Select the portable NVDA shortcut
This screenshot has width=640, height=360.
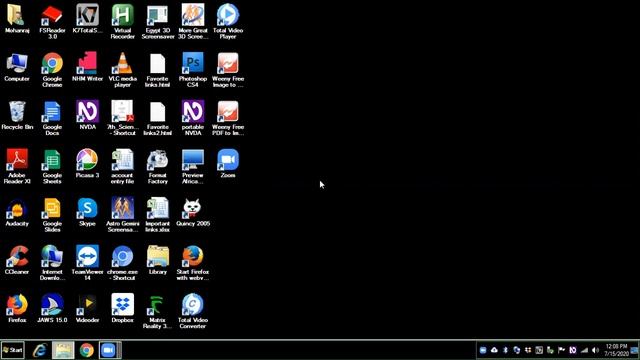click(193, 118)
